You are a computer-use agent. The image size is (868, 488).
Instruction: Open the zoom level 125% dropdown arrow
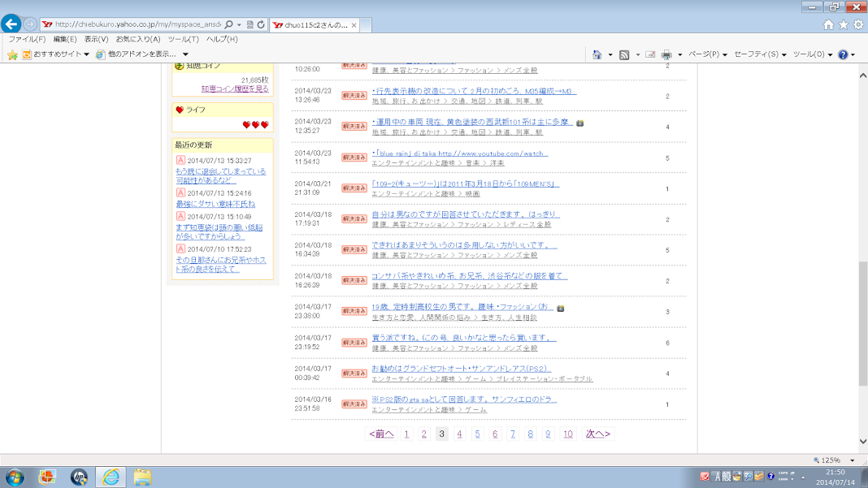point(853,460)
